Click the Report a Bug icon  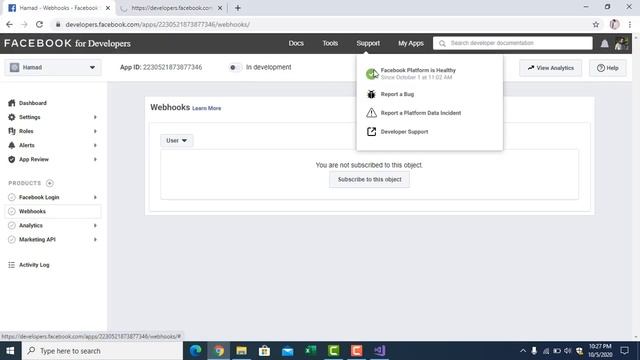[371, 94]
